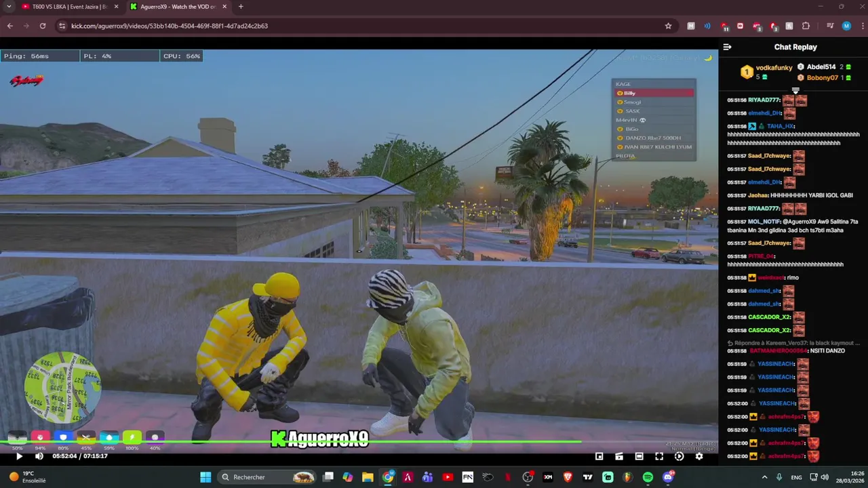The width and height of the screenshot is (868, 488).
Task: Select the AguerroX9 Kick VOD tab
Action: click(178, 7)
